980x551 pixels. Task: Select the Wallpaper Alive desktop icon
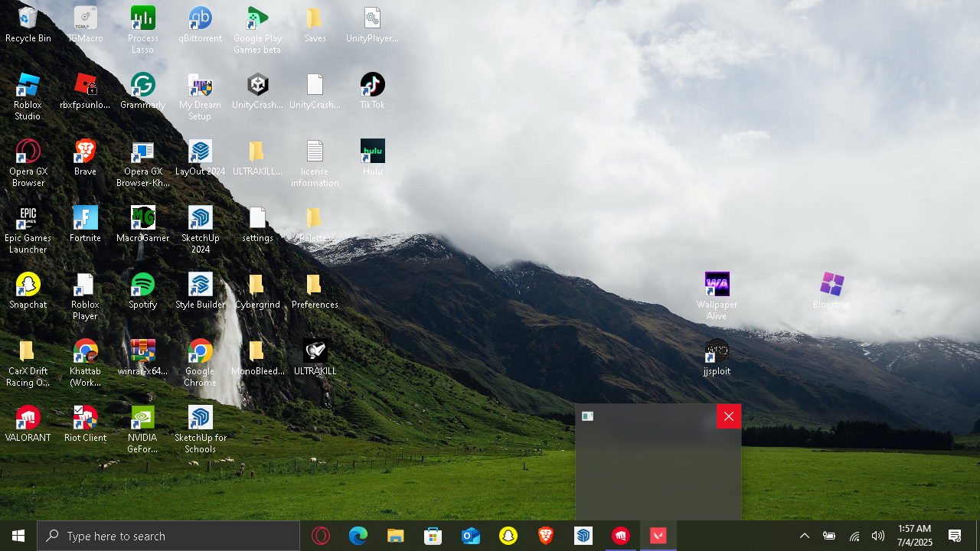click(717, 296)
